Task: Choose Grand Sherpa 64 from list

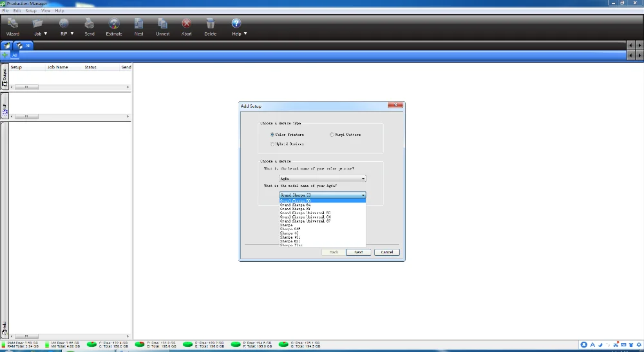Action: [323, 205]
